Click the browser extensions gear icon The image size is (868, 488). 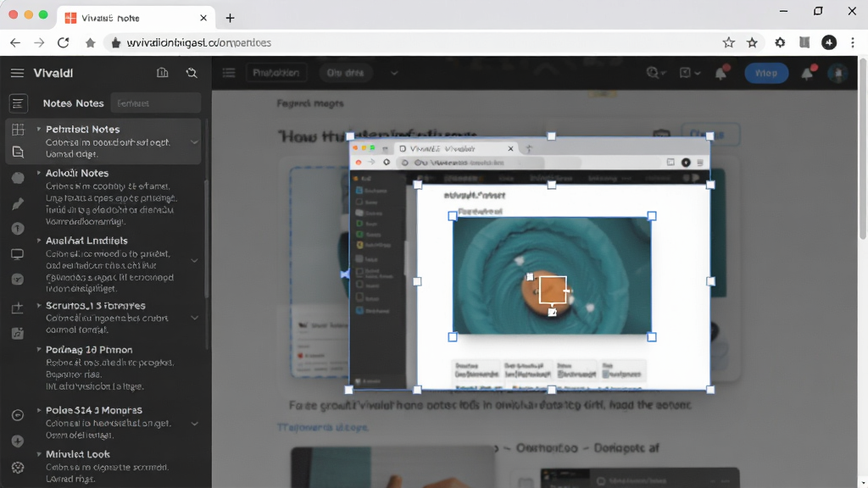click(x=780, y=42)
